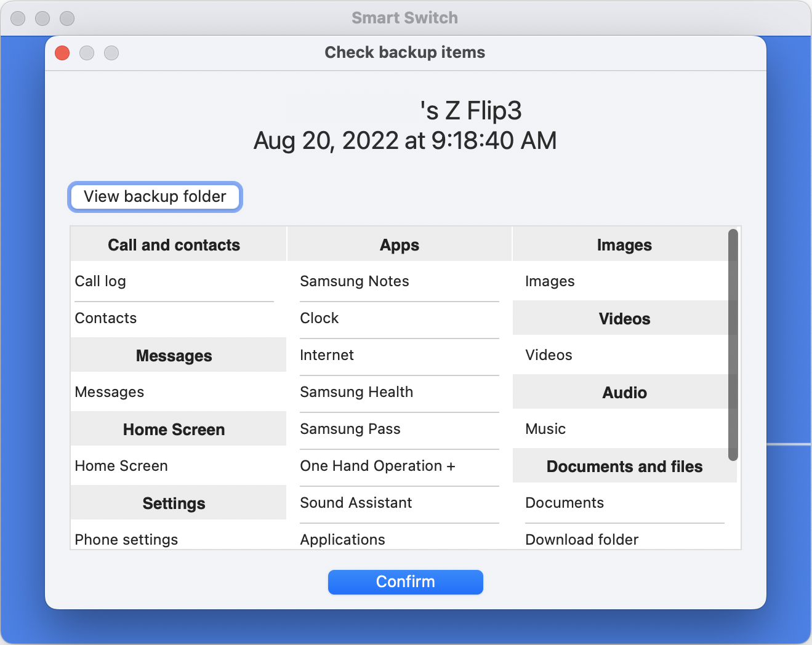The image size is (812, 645).
Task: Click the Applications entry
Action: coord(400,537)
